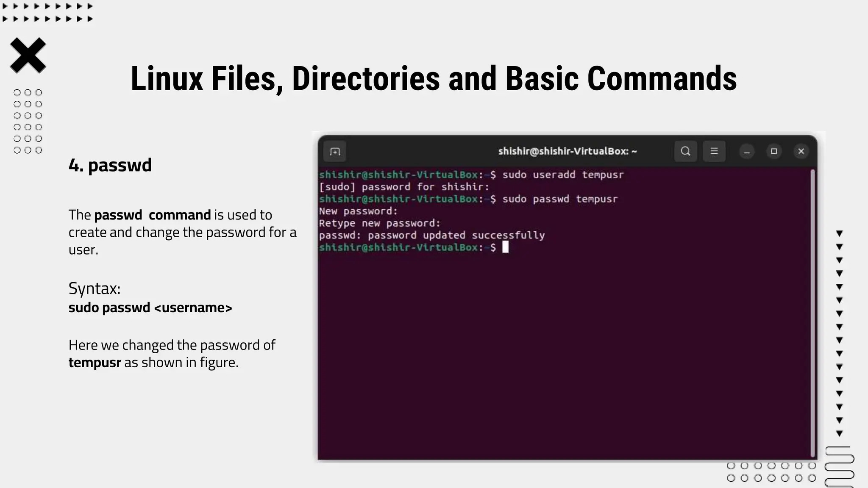Click the 'password updated successfully' output line
Viewport: 868px width, 488px height.
[432, 236]
